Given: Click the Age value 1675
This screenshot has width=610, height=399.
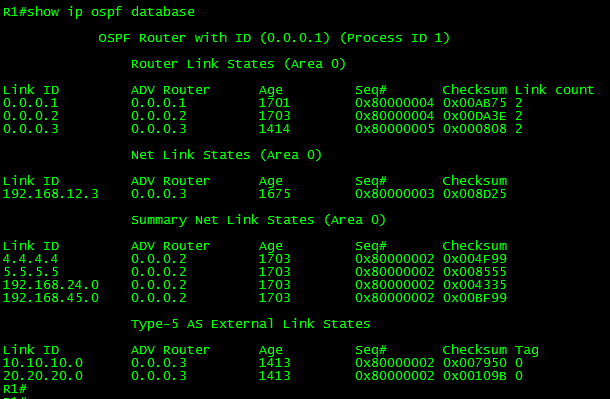Looking at the screenshot, I should 274,194.
